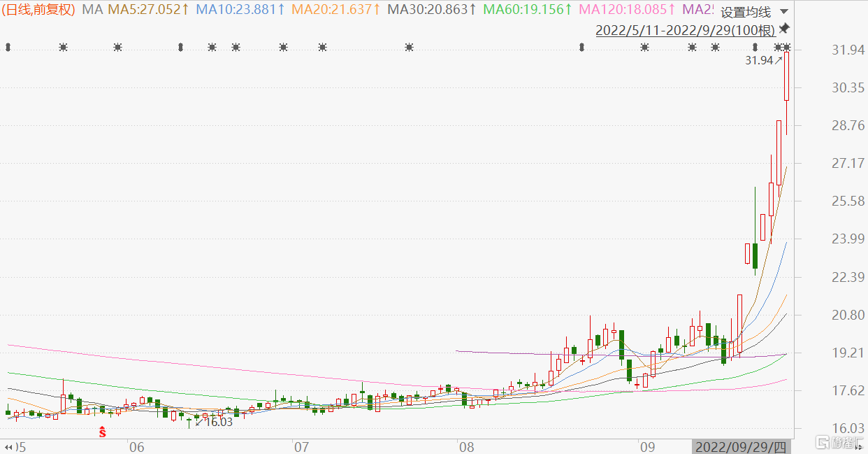
Task: Click the MA label before MA5
Action: pyautogui.click(x=92, y=10)
